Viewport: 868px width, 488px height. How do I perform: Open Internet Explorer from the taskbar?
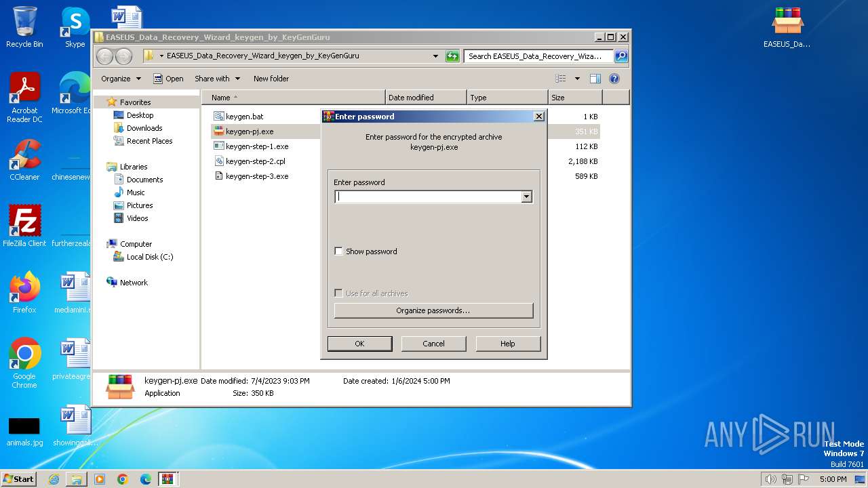point(54,479)
